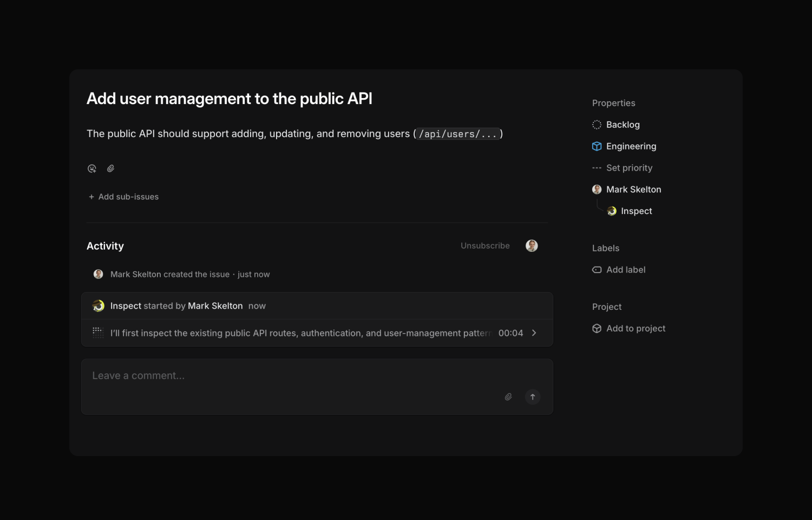Open the Mark Skelton assignee dropdown
812x520 pixels.
tap(627, 190)
